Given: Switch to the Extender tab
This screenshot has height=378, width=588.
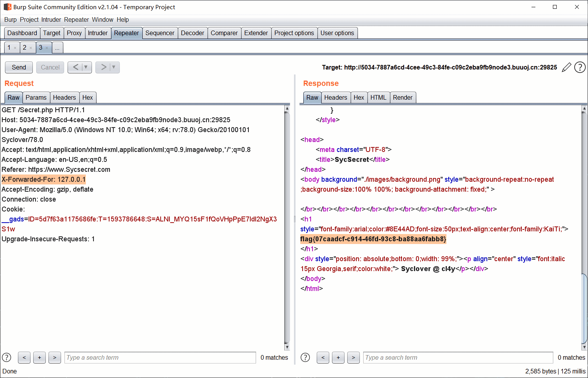Looking at the screenshot, I should [256, 33].
